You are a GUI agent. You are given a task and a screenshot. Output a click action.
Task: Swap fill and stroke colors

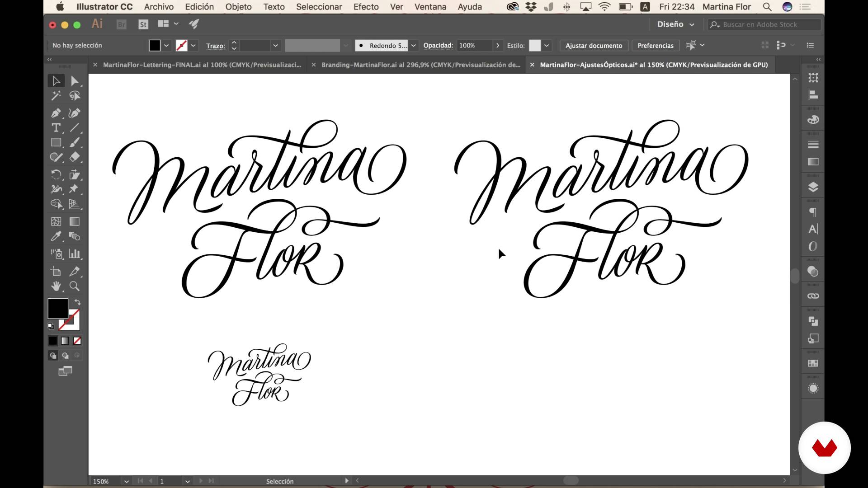click(77, 302)
